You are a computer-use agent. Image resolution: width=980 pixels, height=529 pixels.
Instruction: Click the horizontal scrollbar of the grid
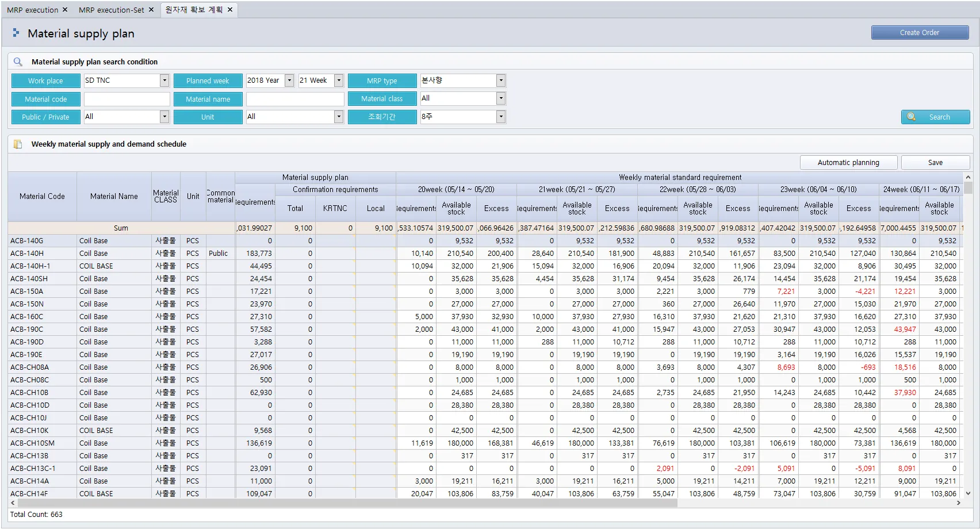(347, 503)
